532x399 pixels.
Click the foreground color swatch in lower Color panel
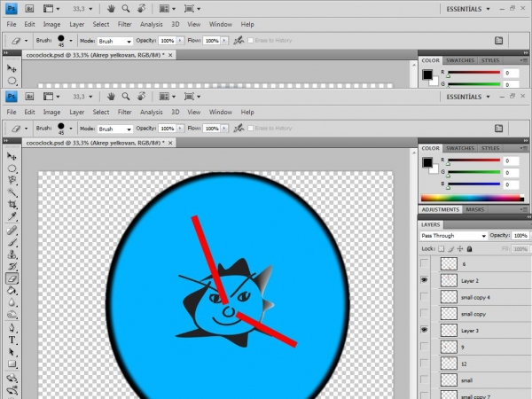tap(427, 162)
